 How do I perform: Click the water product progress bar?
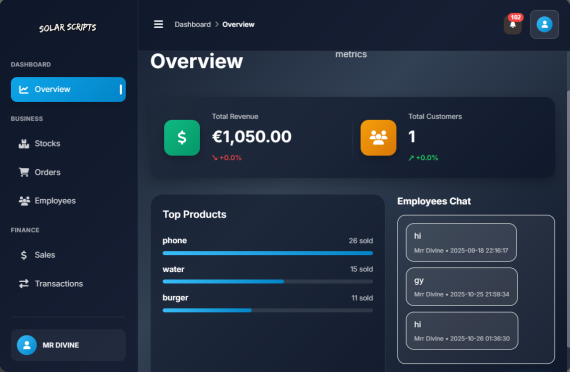click(x=268, y=281)
